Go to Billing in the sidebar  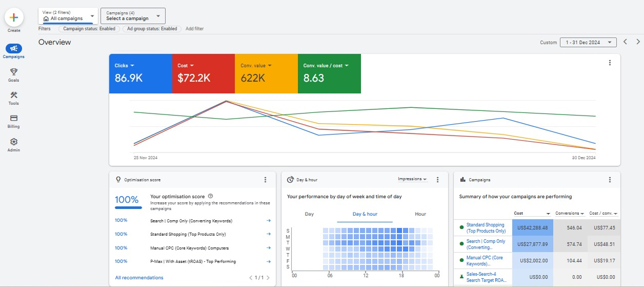14,119
